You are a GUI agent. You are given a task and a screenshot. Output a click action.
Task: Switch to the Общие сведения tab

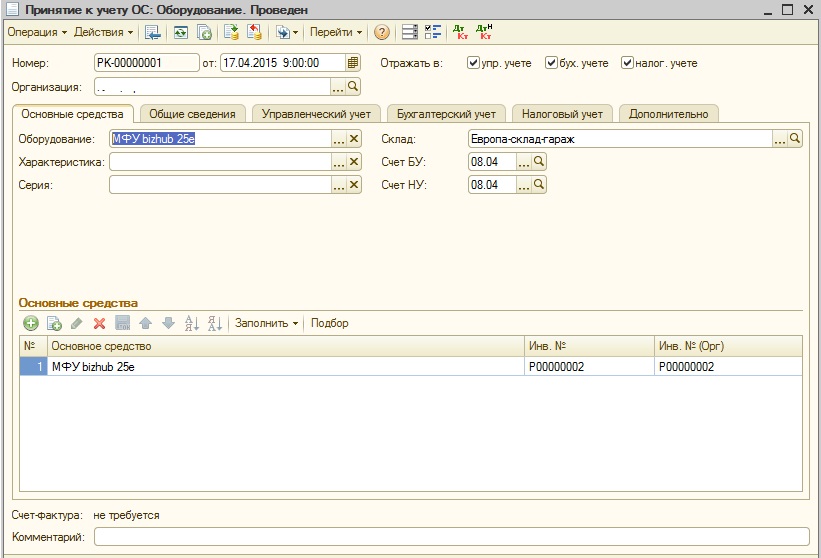pos(192,114)
